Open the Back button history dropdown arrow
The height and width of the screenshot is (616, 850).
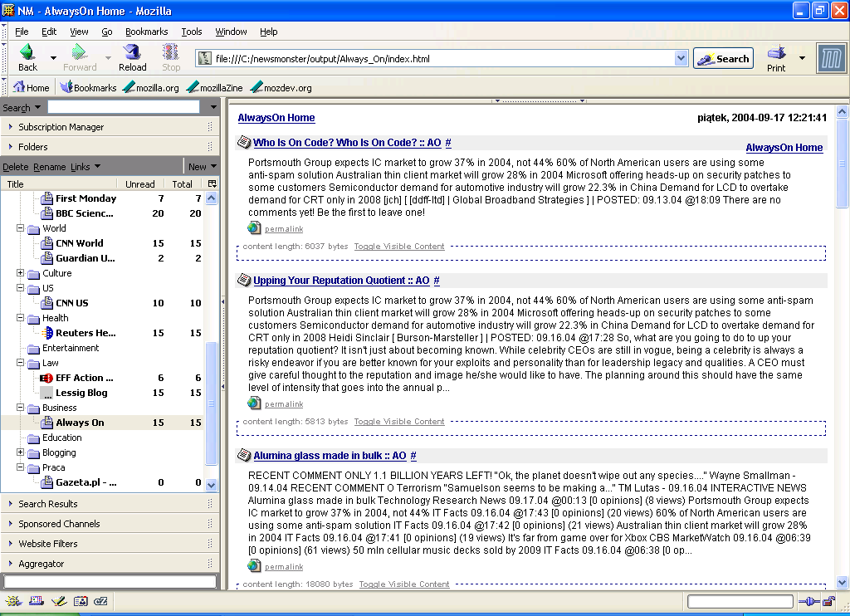pyautogui.click(x=53, y=57)
